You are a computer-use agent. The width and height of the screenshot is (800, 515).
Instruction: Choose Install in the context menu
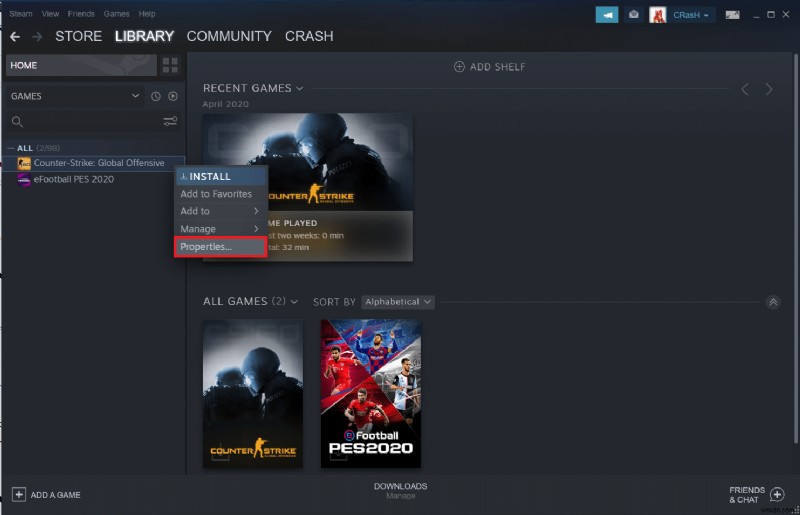pos(220,177)
